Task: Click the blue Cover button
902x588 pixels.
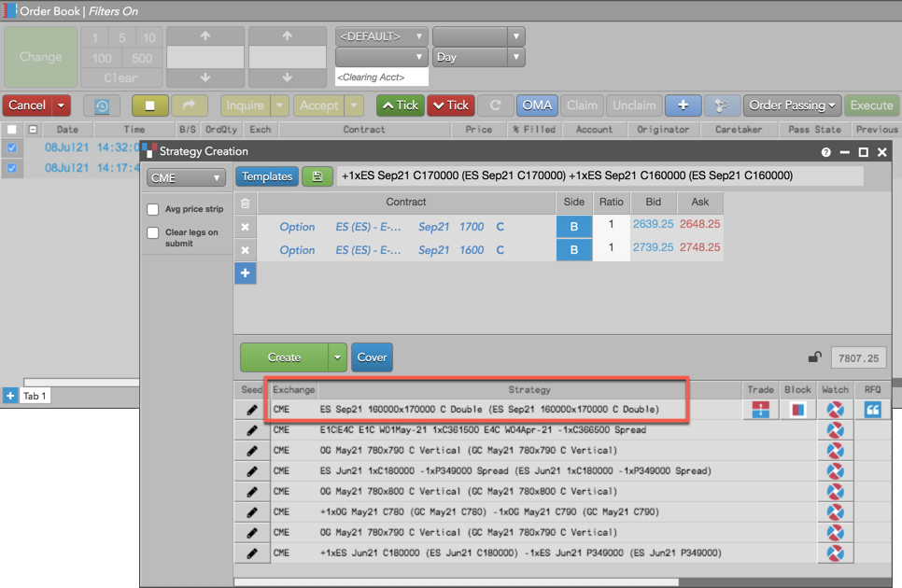Action: coord(372,357)
